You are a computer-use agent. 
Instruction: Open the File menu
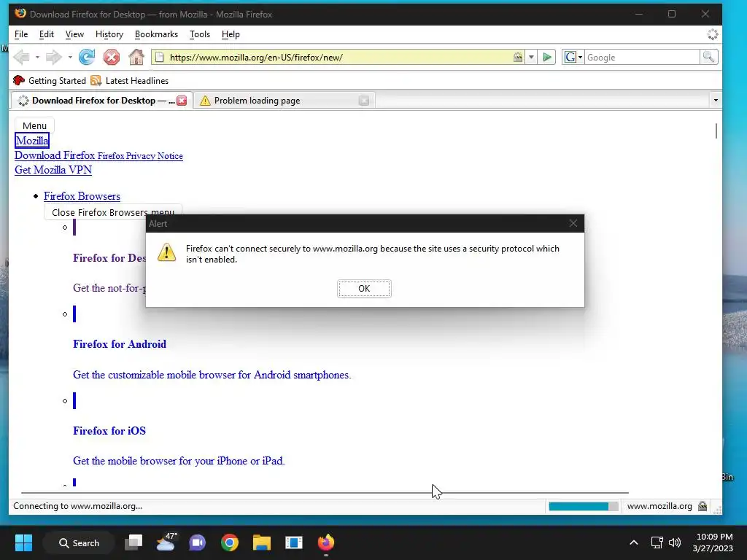pyautogui.click(x=21, y=34)
